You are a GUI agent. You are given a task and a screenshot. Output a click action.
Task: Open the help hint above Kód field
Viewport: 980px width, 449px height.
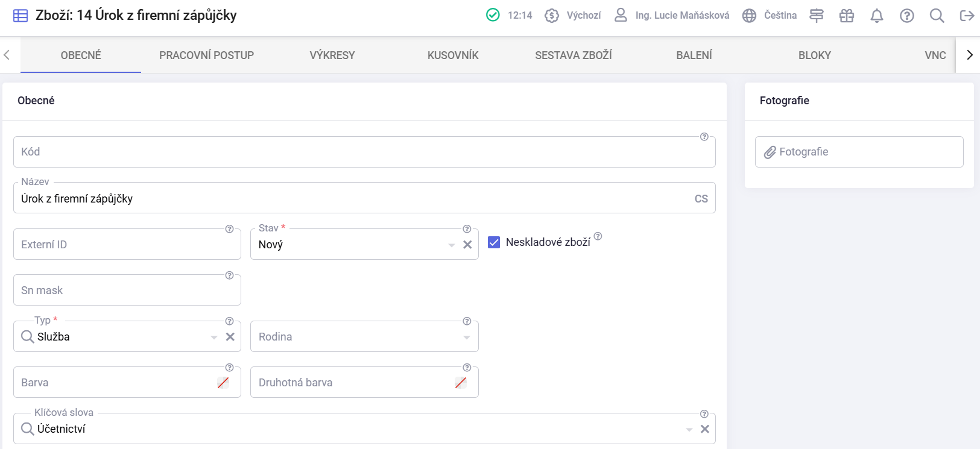pyautogui.click(x=704, y=137)
